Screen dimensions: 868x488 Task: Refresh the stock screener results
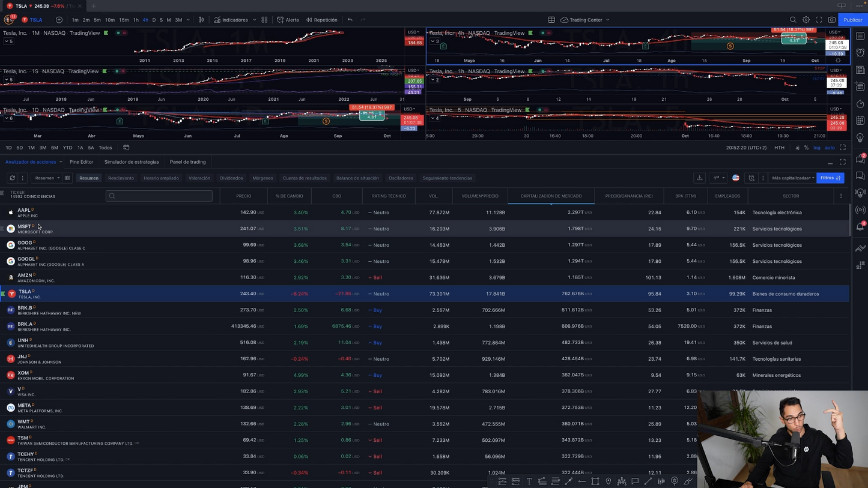[x=12, y=178]
